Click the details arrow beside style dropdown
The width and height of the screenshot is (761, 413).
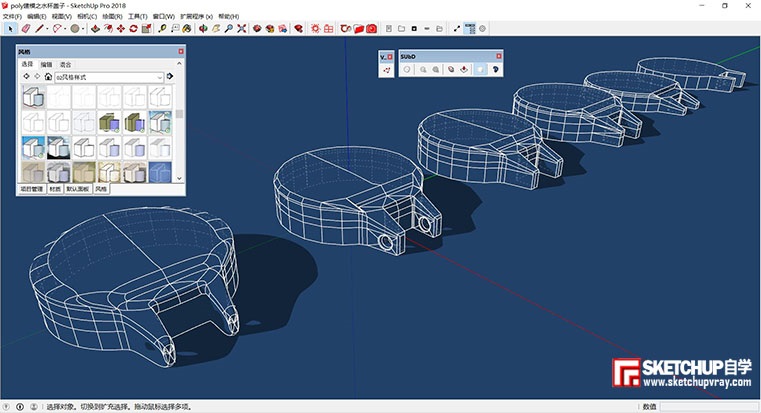click(170, 76)
